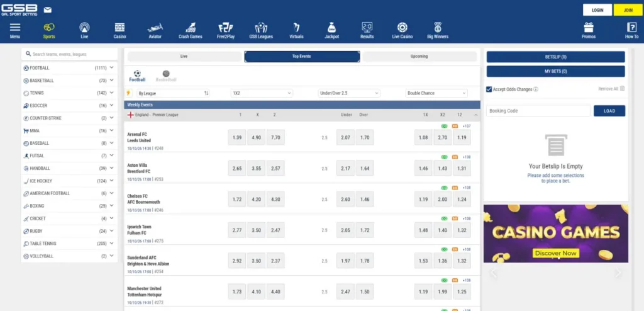644x311 pixels.
Task: Select 1X odds 1.48 Ipswich Town match
Action: tap(423, 230)
